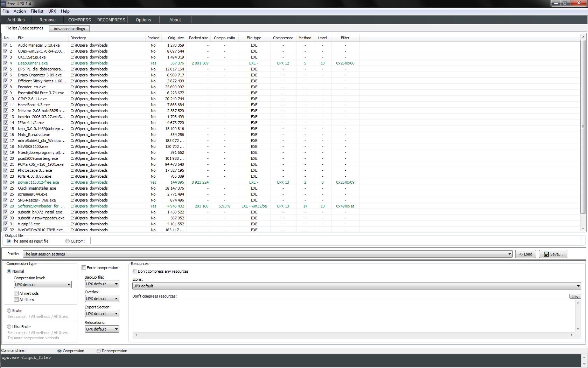Click the Directory column header
The height and width of the screenshot is (368, 588).
107,38
